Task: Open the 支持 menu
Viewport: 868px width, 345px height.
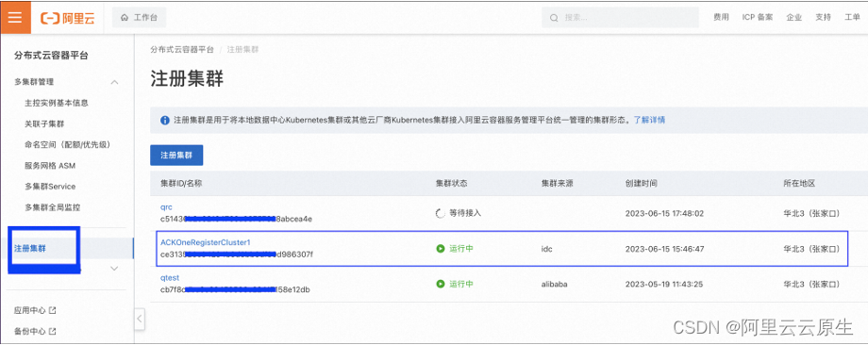Action: coord(823,17)
